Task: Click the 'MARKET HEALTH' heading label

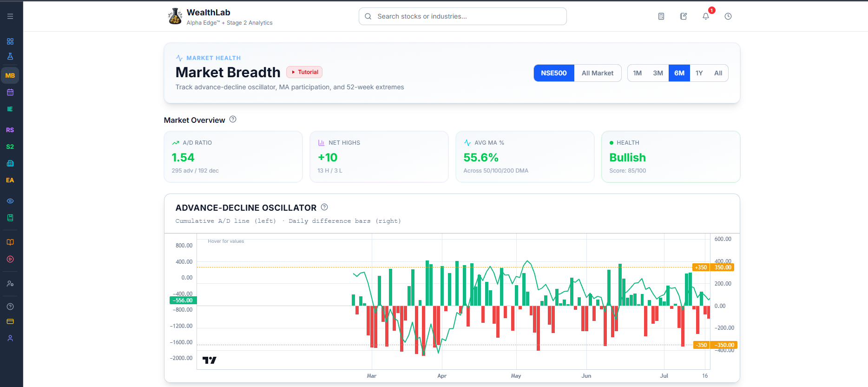Action: point(214,58)
